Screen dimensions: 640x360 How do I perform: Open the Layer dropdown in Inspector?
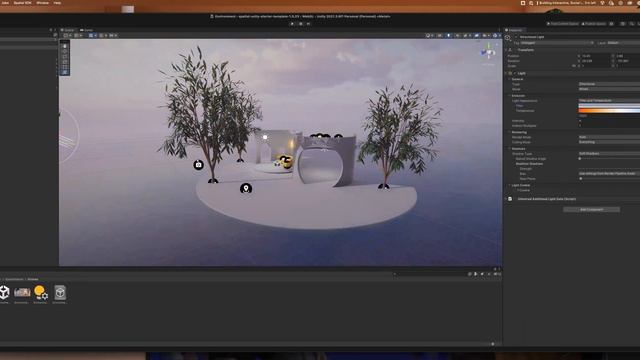click(x=623, y=43)
